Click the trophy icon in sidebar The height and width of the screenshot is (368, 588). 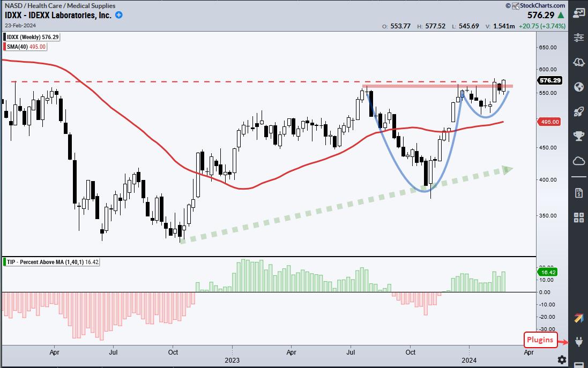578,136
